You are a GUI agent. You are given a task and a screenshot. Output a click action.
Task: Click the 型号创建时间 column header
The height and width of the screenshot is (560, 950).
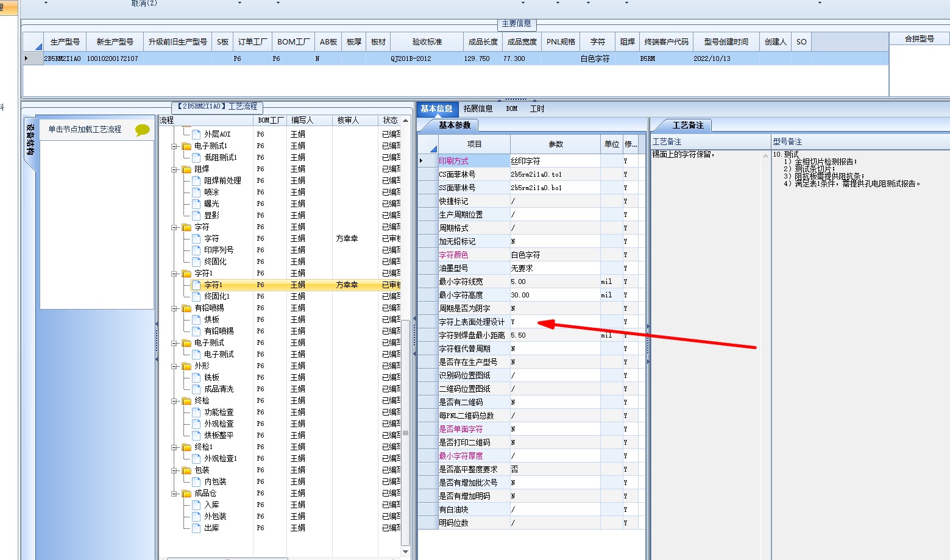pyautogui.click(x=726, y=41)
